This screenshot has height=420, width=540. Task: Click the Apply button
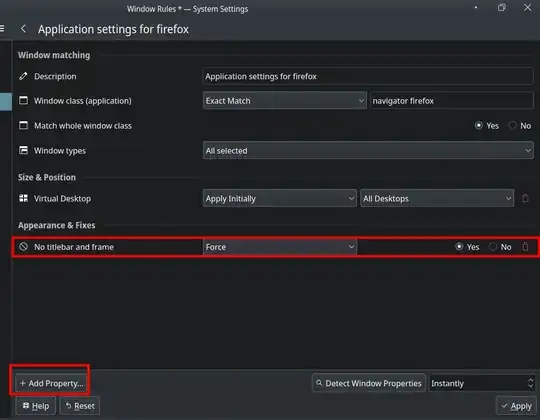coord(516,406)
